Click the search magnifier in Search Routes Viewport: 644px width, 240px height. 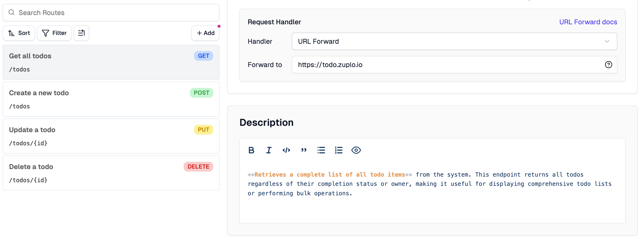click(x=11, y=12)
